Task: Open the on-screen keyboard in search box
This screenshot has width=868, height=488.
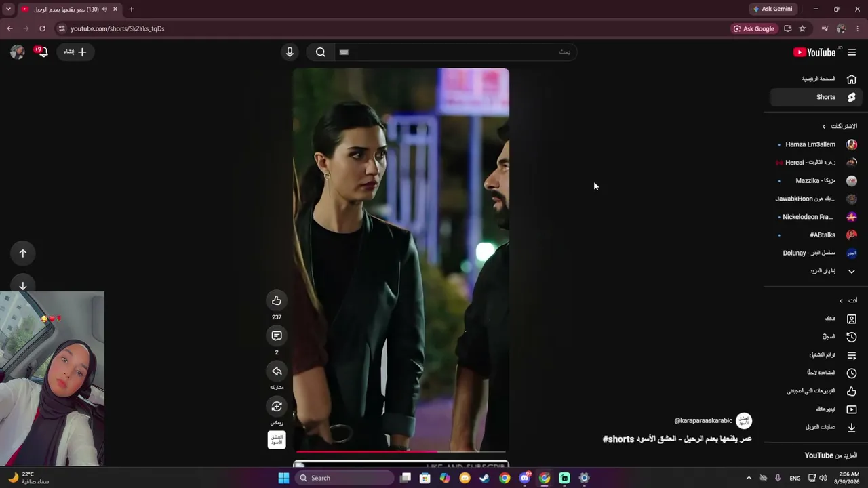Action: 344,52
